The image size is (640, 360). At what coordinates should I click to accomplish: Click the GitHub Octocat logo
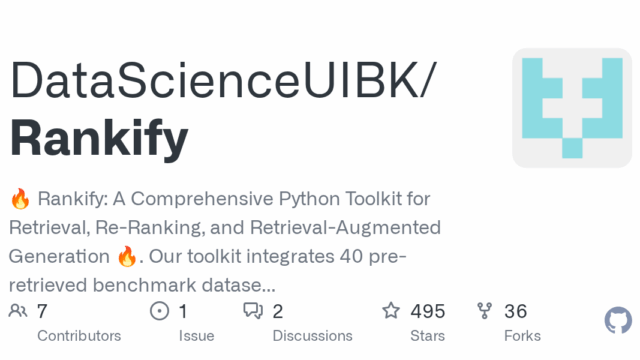618,320
